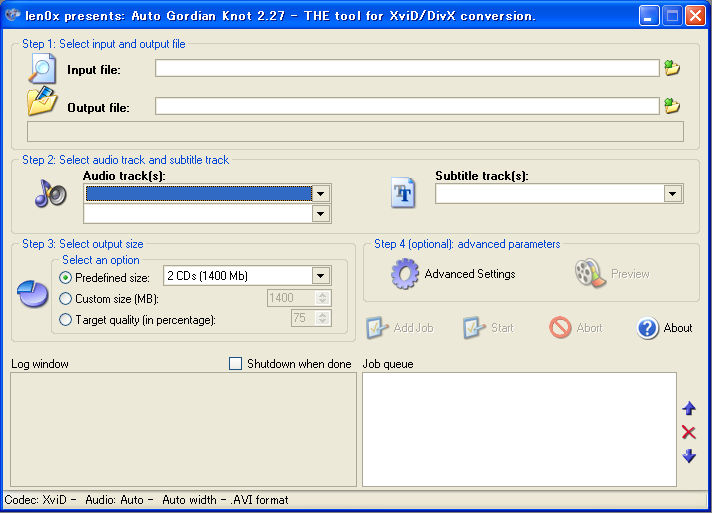Click the output size pie chart icon
Screen dimensions: 712x513
tap(33, 294)
